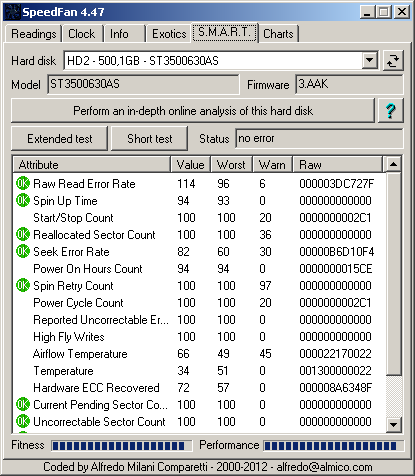Switch to the Charts tab
Viewport: 415px width, 476px height.
pos(278,34)
